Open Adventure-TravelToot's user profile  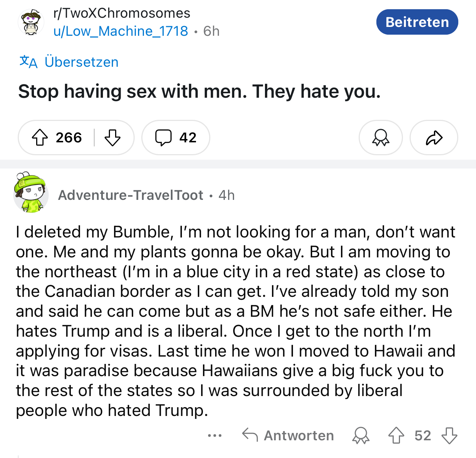131,195
